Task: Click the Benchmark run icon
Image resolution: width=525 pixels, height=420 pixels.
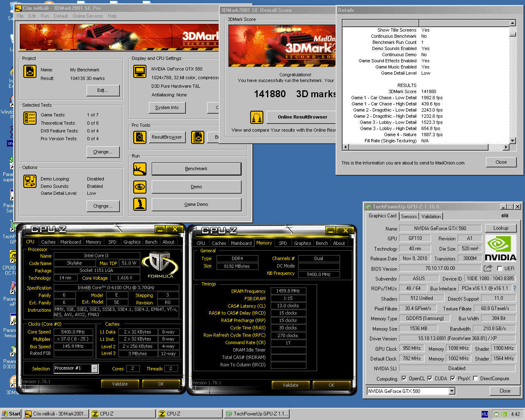Action: click(x=140, y=169)
